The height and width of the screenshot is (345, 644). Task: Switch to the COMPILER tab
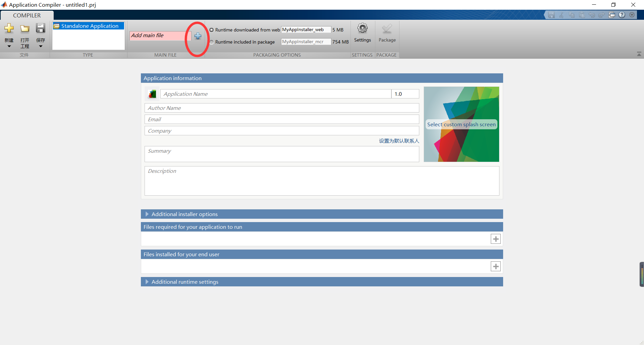(x=27, y=15)
